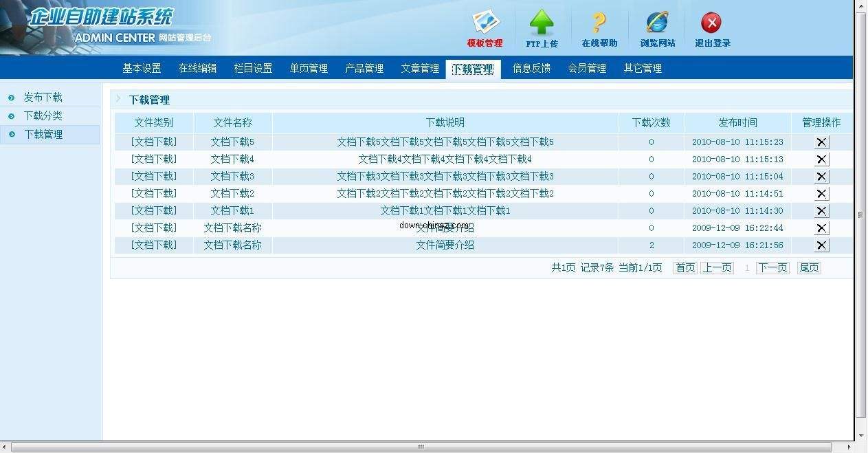Select 下载分类 in left sidebar
Screen dimensions: 868x453
tap(43, 115)
